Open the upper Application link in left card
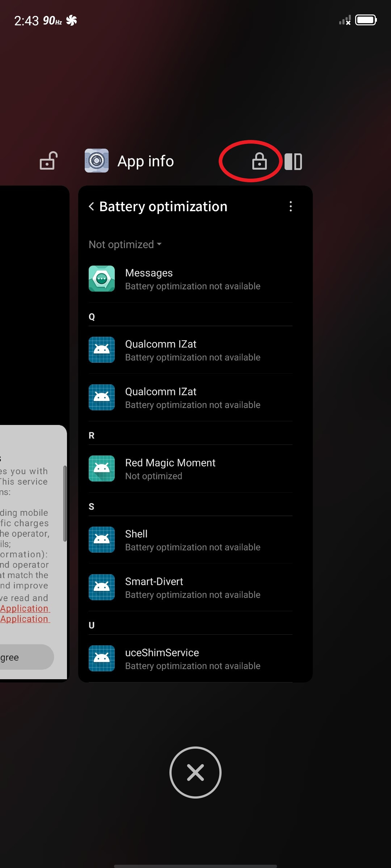The height and width of the screenshot is (868, 391). coord(25,608)
